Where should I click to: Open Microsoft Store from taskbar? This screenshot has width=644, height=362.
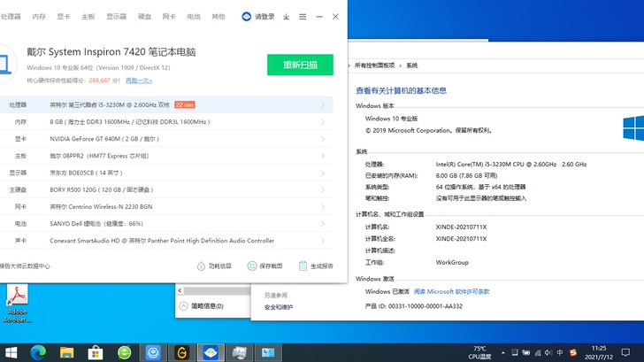click(x=96, y=352)
